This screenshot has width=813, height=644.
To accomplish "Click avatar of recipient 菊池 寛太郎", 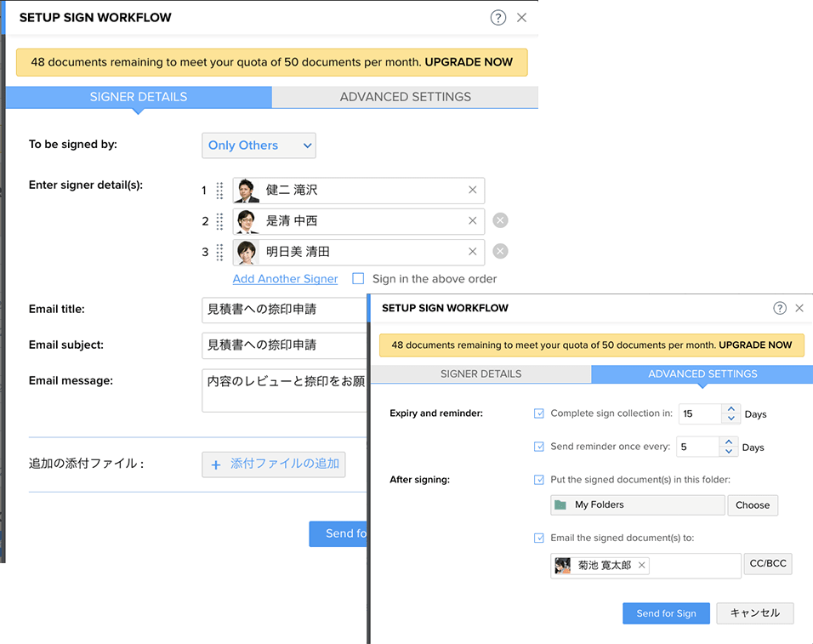I will pos(562,565).
